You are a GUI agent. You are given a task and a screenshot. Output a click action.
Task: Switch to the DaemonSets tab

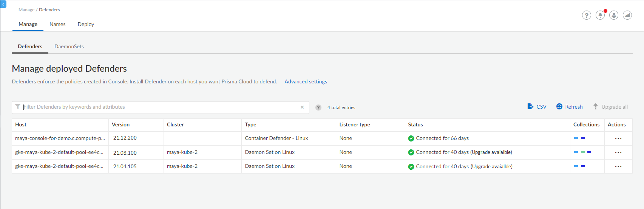click(69, 46)
